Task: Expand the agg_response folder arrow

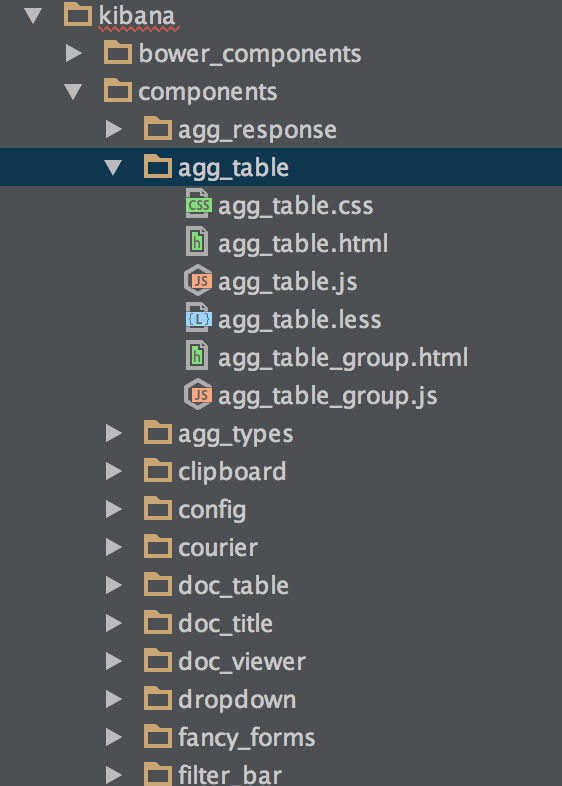Action: click(114, 129)
